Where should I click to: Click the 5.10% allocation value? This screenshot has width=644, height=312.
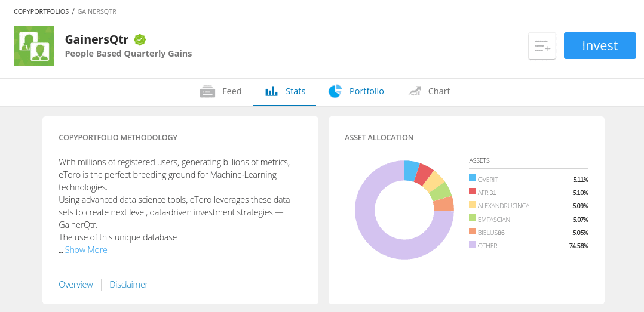point(580,193)
